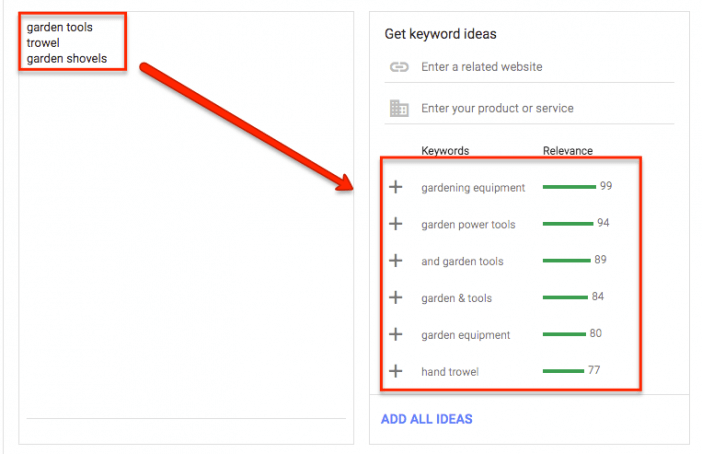Click the building icon for product or service

[399, 108]
